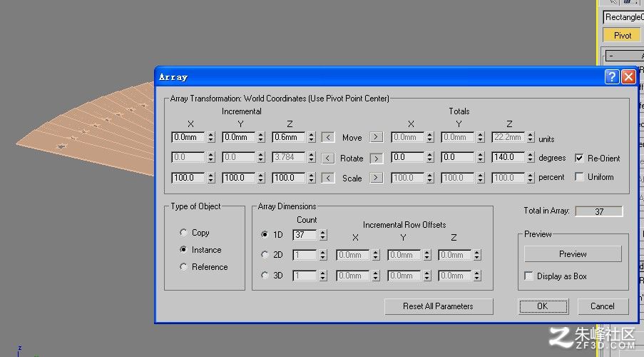The width and height of the screenshot is (644, 357).
Task: Adjust the Totals Rotate Y spinner
Action: (x=481, y=157)
